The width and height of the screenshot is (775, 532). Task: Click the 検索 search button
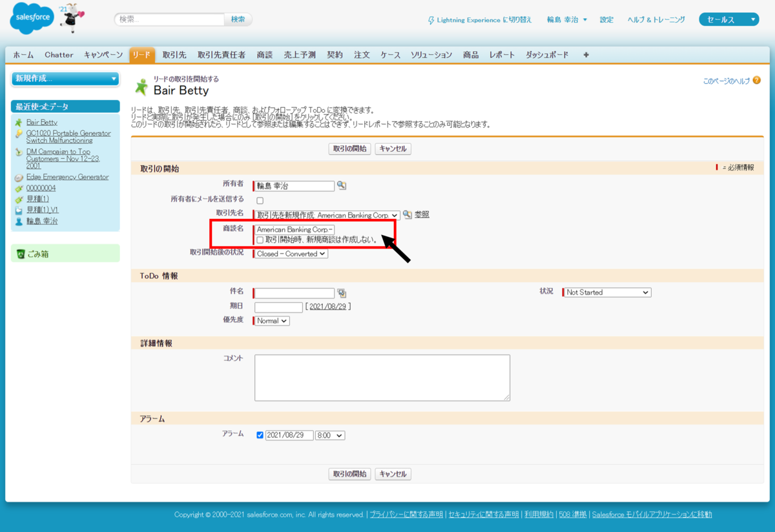tap(238, 19)
